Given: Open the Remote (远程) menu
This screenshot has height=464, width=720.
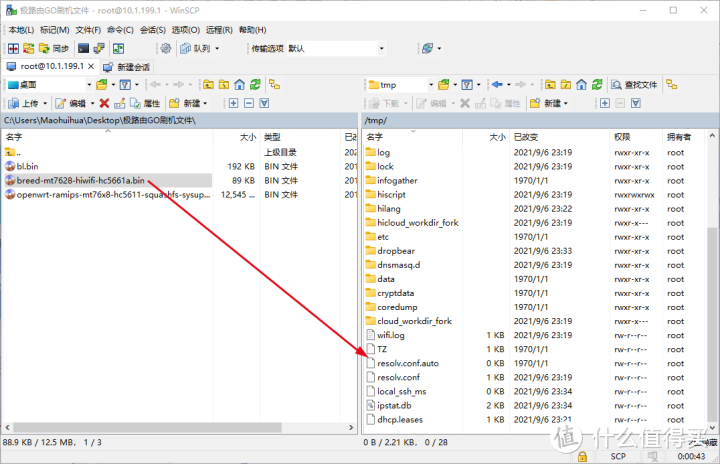Looking at the screenshot, I should [219, 30].
